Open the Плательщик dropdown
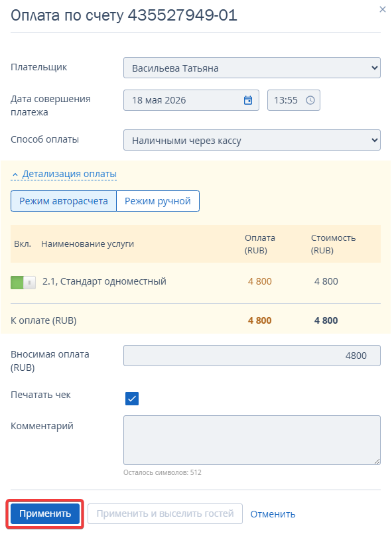Image resolution: width=392 pixels, height=536 pixels. pos(252,68)
